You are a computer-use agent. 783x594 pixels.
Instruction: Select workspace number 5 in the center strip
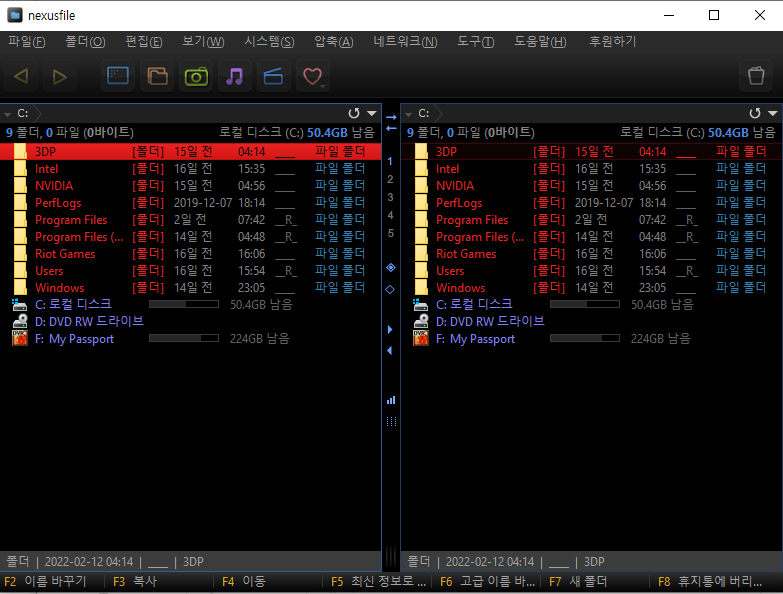pyautogui.click(x=390, y=233)
